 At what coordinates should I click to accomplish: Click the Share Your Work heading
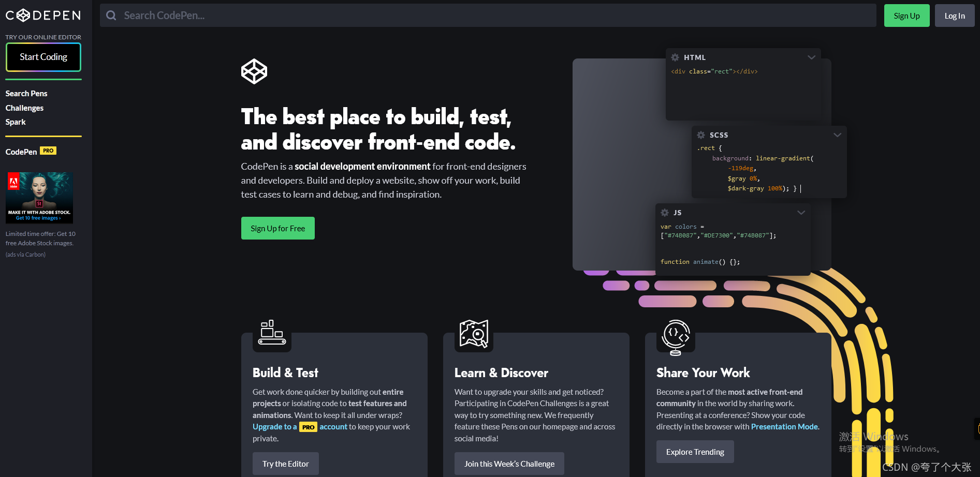point(703,373)
